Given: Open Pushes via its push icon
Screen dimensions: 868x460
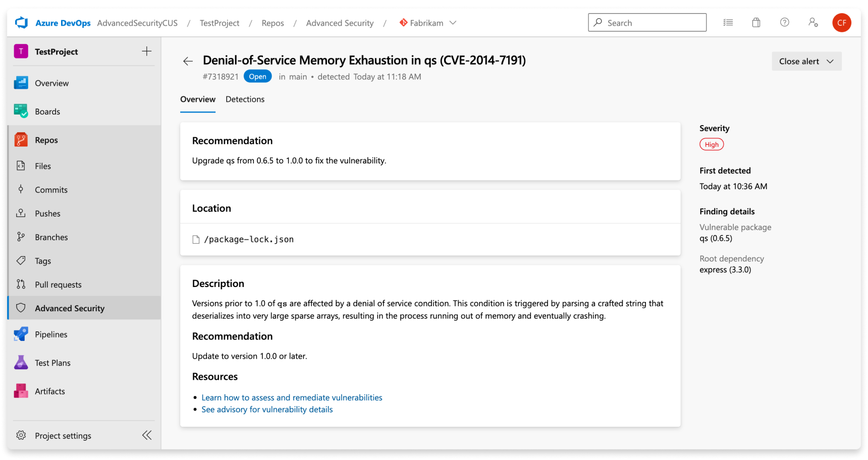Looking at the screenshot, I should (21, 213).
